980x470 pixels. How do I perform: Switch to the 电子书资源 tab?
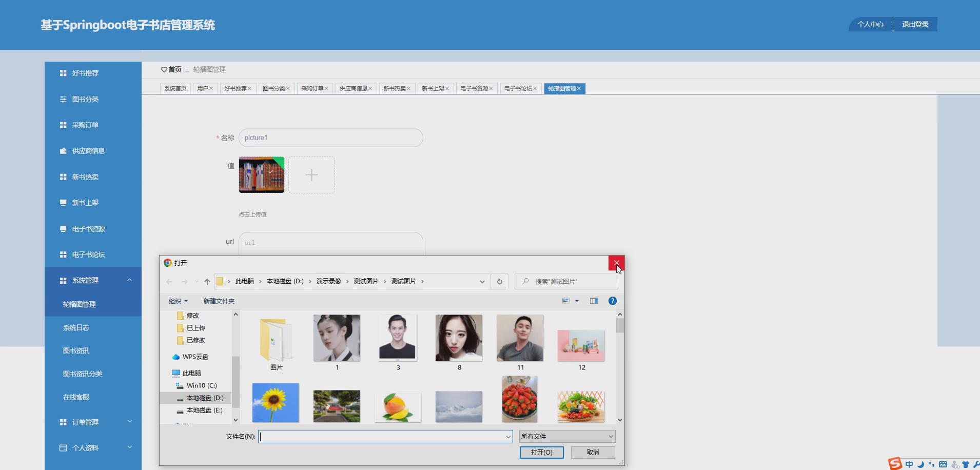pyautogui.click(x=474, y=89)
